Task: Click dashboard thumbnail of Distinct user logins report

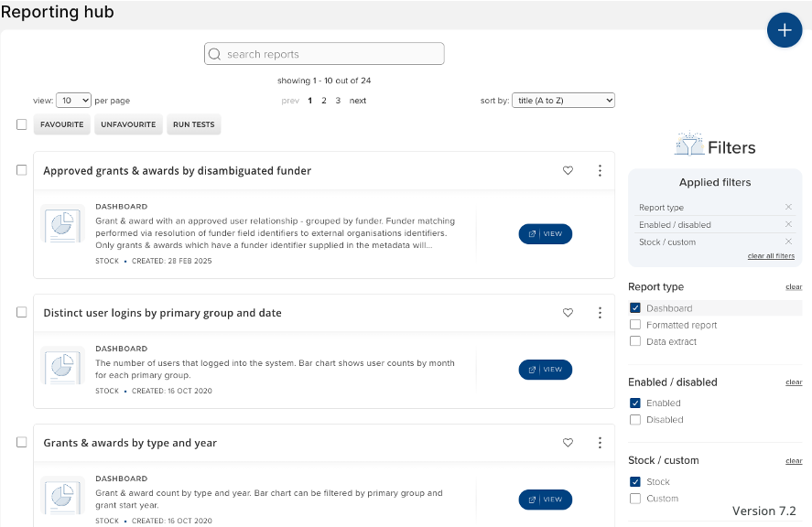Action: (x=63, y=366)
